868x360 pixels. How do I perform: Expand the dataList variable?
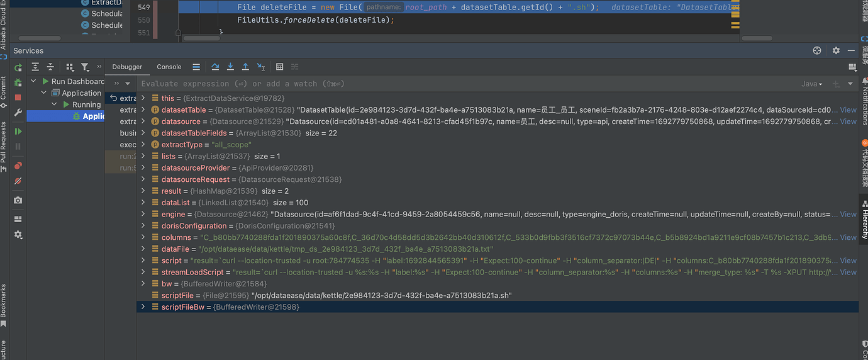[143, 203]
